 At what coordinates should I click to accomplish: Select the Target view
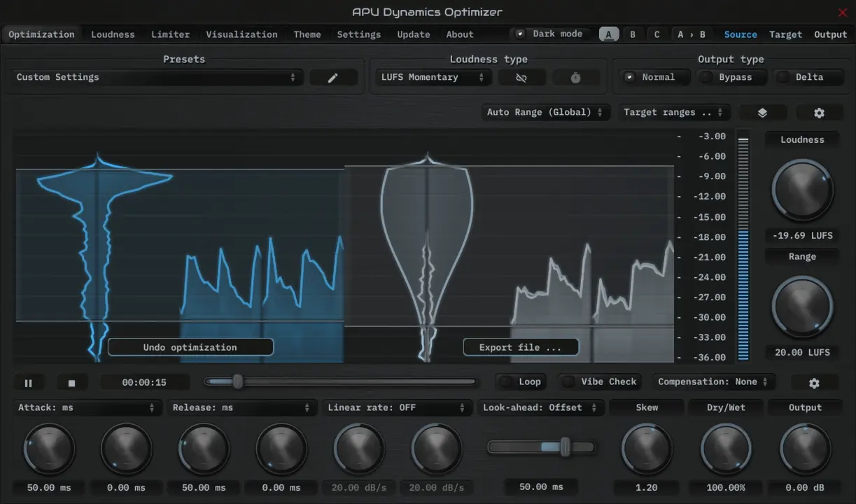click(x=785, y=34)
